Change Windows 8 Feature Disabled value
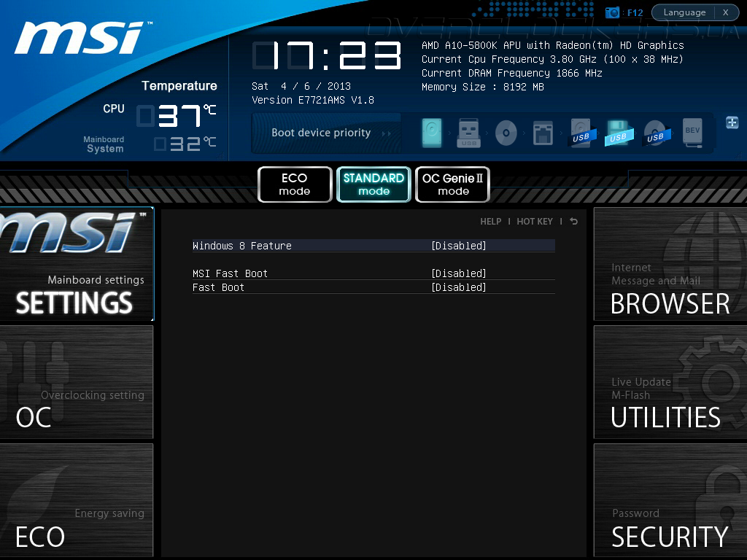The width and height of the screenshot is (747, 560). 459,246
